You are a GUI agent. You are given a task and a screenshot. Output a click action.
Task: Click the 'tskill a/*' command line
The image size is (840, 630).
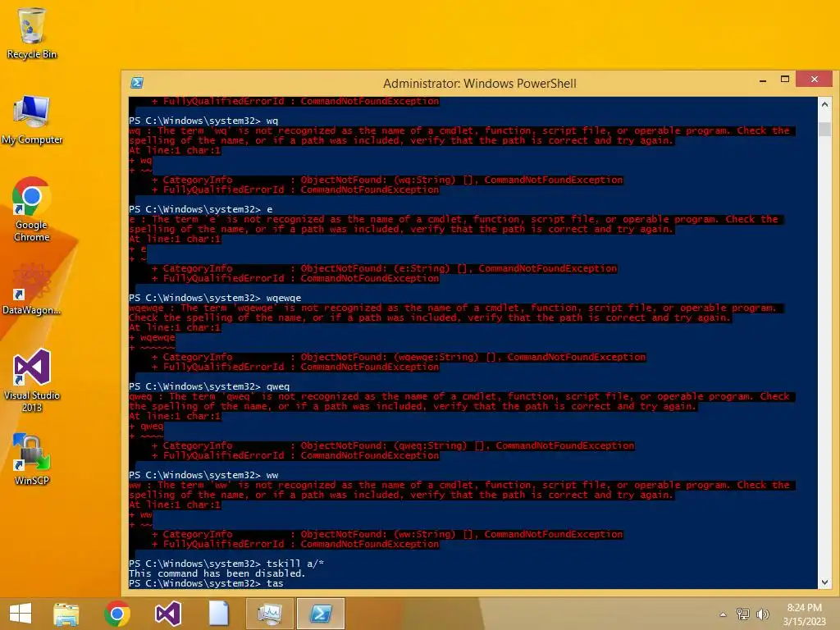pyautogui.click(x=226, y=564)
